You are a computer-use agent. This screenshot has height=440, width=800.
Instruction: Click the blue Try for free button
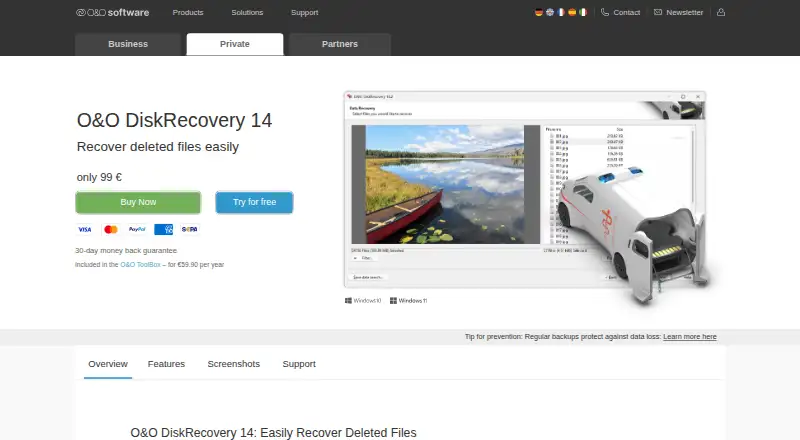pos(254,202)
